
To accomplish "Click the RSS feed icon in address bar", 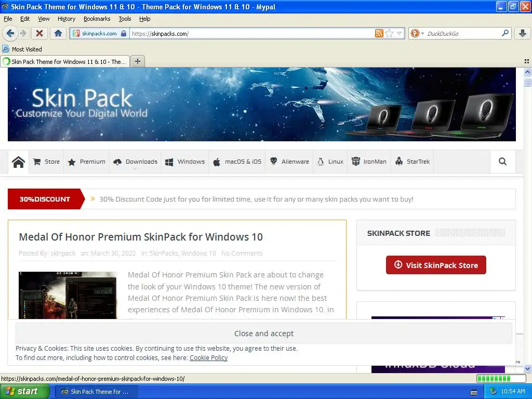I will (x=379, y=33).
